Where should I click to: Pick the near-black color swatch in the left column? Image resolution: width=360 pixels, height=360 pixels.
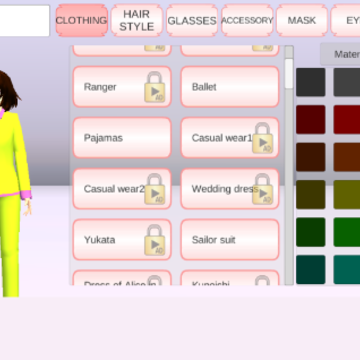click(x=311, y=82)
